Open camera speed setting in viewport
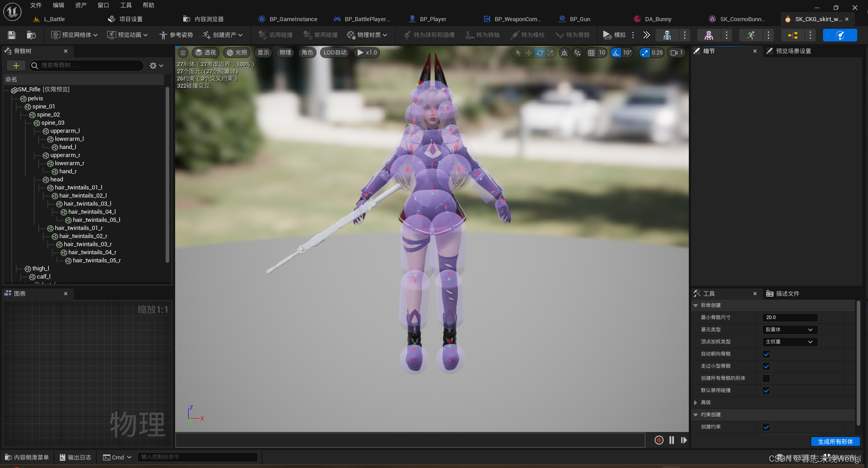 676,53
